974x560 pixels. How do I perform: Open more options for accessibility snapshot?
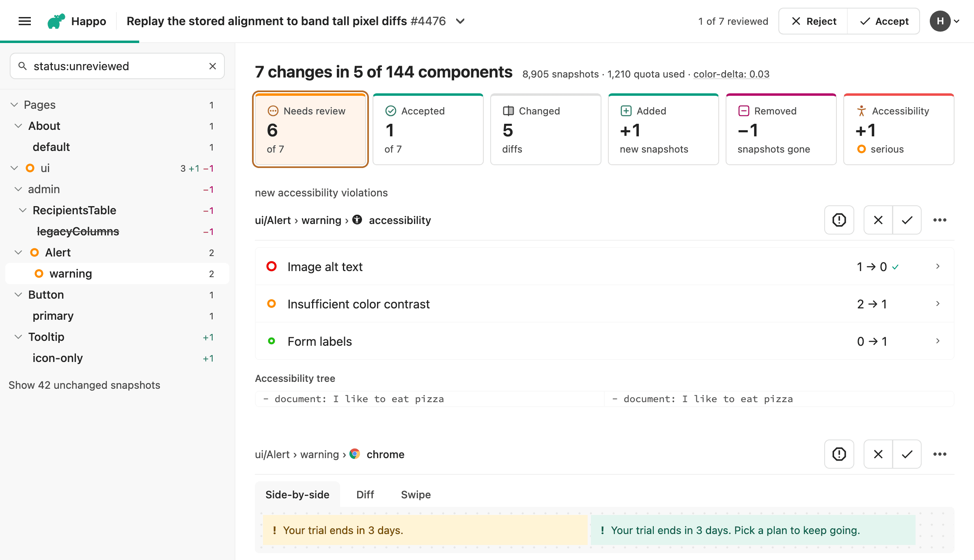point(940,220)
